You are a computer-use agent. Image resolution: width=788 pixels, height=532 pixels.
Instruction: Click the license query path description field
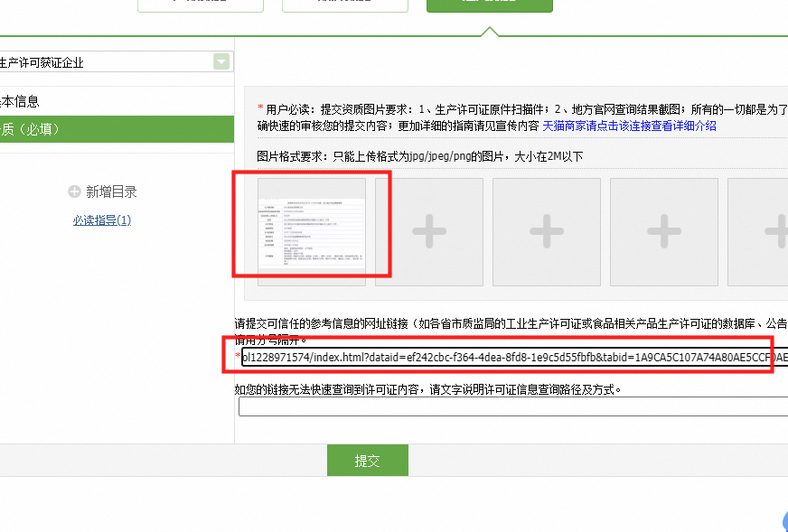pos(513,406)
